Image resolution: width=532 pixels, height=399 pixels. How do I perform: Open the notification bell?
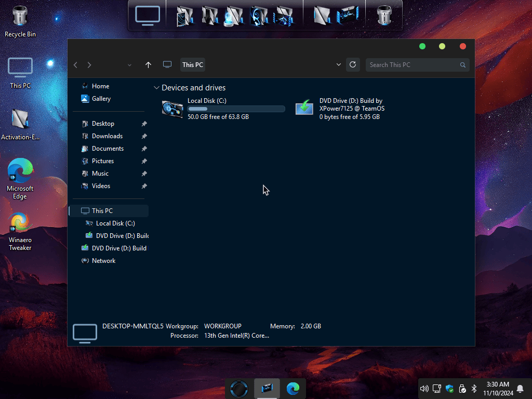pos(520,389)
